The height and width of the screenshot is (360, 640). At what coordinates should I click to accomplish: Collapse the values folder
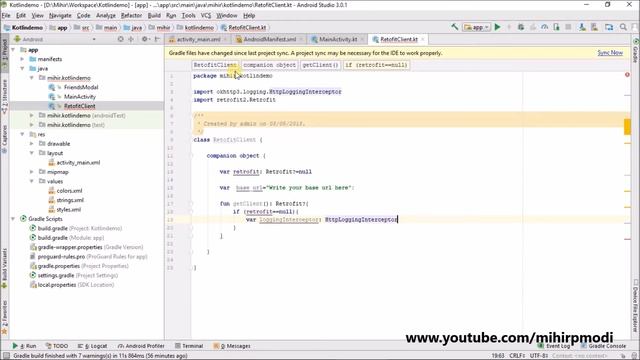[x=32, y=181]
